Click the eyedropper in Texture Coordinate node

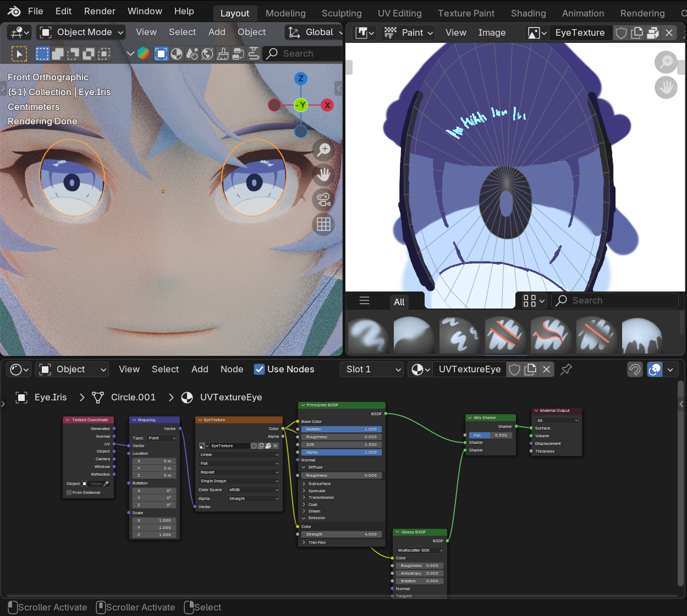[107, 483]
